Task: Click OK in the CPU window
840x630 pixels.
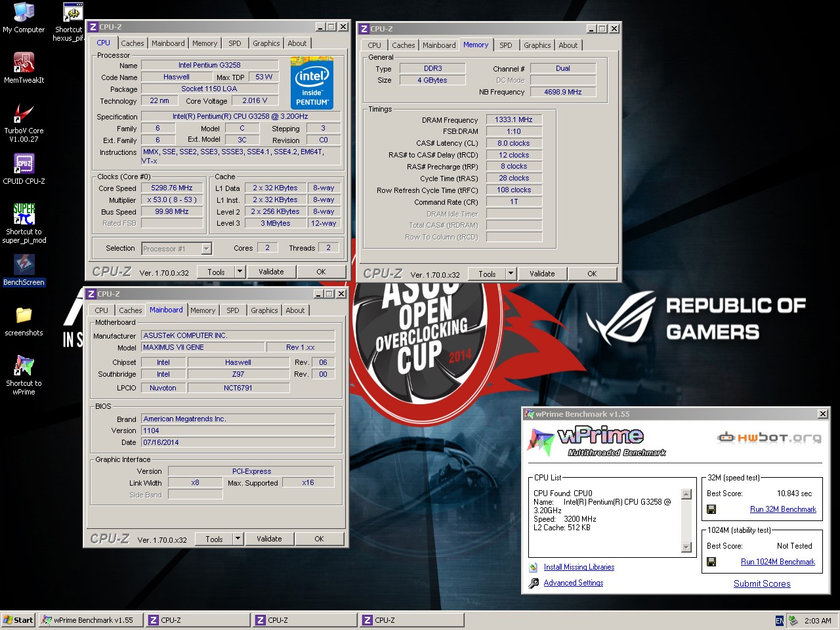Action: [321, 272]
